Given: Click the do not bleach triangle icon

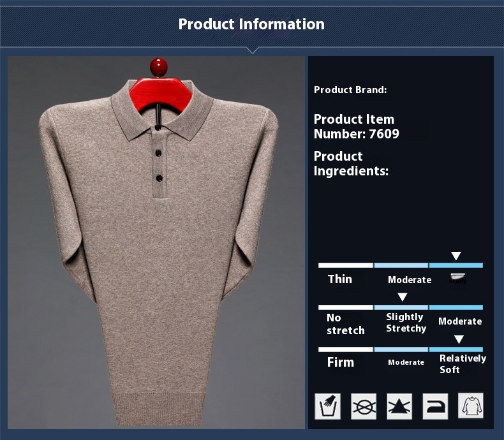Looking at the screenshot, I should [399, 406].
